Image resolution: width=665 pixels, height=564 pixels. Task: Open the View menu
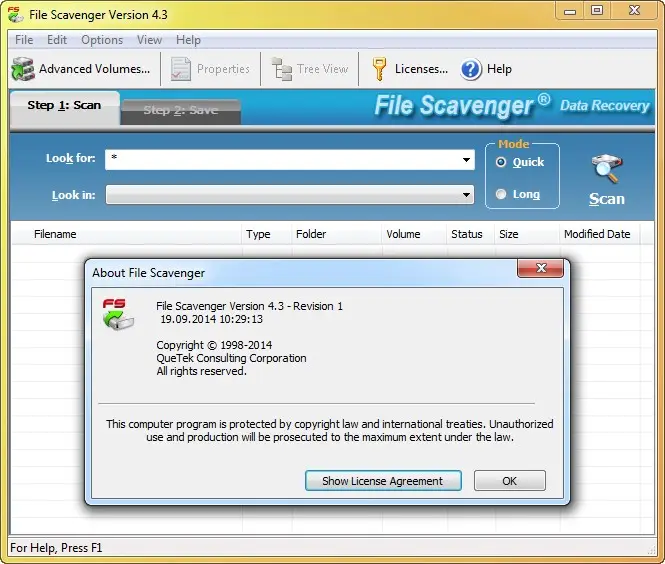pyautogui.click(x=149, y=40)
